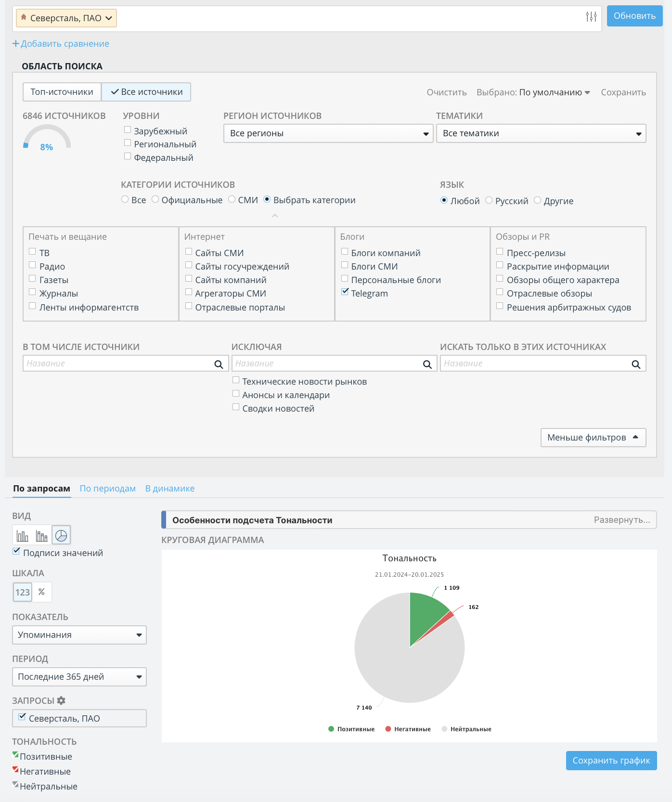672x802 pixels.
Task: Enable Сайты СМИ checkbox
Action: coord(189,251)
